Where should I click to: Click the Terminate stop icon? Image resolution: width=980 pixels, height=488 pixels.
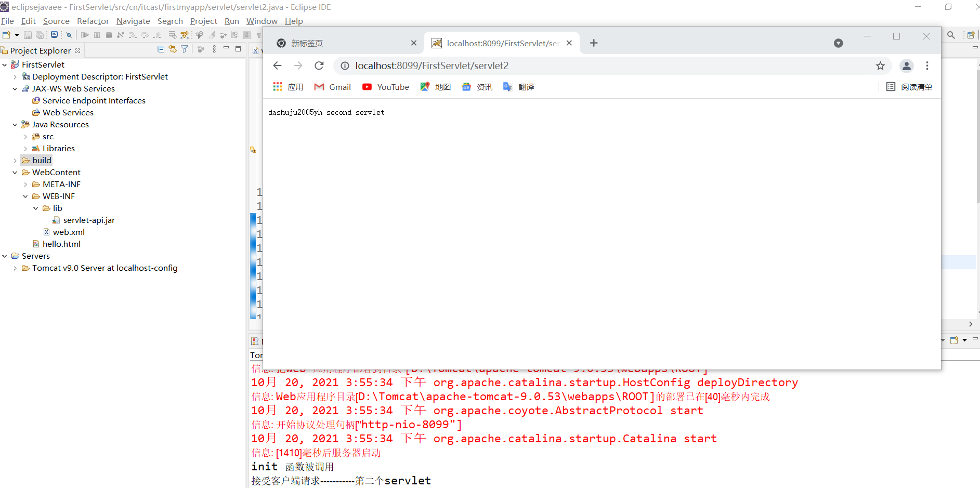click(109, 35)
